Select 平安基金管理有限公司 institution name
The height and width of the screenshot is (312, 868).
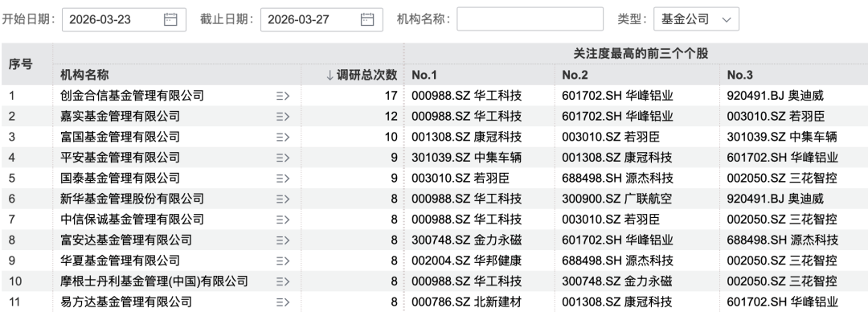pyautogui.click(x=120, y=158)
